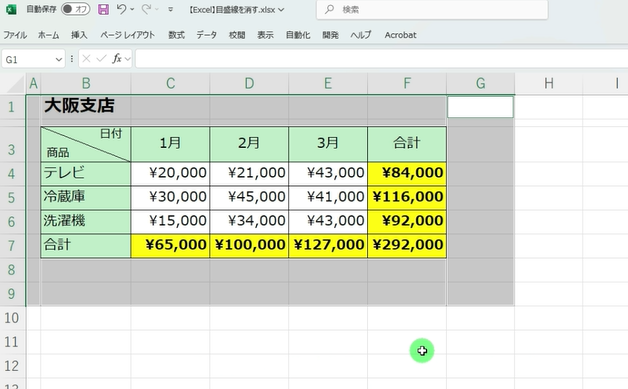Cancel formula entry with the X icon
Image resolution: width=628 pixels, height=389 pixels.
(x=86, y=59)
